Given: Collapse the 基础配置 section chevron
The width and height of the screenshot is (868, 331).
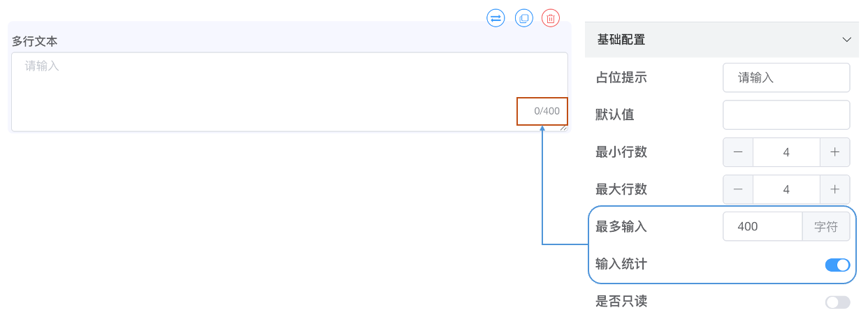Looking at the screenshot, I should click(x=847, y=40).
